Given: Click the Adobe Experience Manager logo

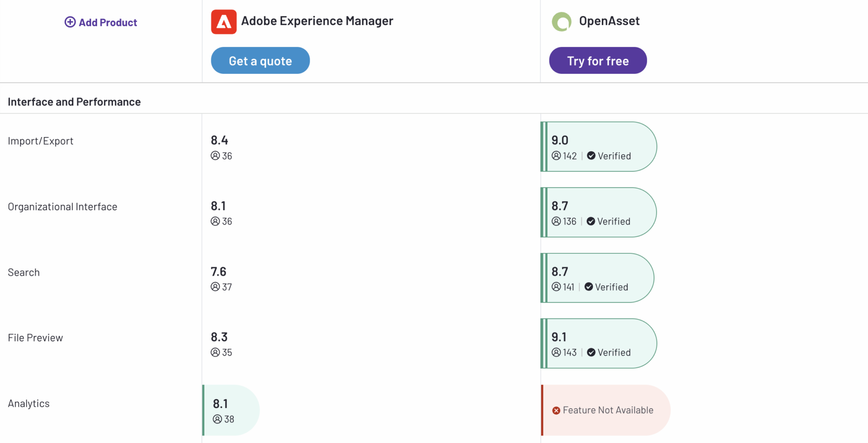Looking at the screenshot, I should tap(224, 22).
